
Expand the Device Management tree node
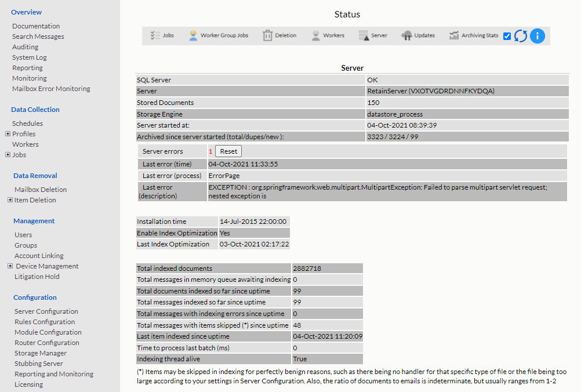coord(10,266)
